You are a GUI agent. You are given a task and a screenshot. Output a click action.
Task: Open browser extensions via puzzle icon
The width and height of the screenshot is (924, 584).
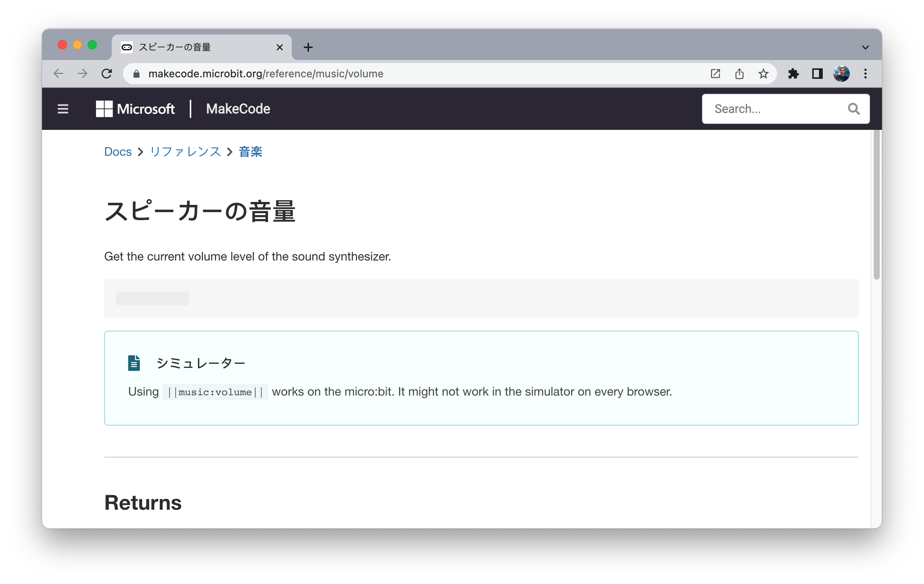pos(794,73)
